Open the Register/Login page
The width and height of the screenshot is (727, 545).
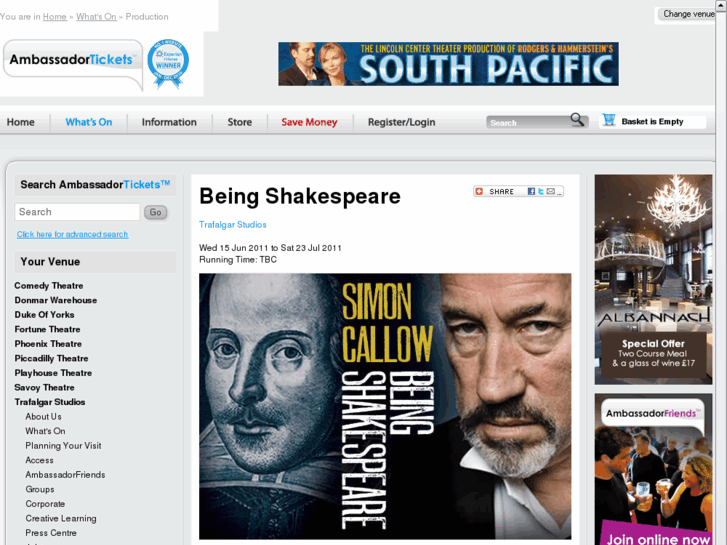point(402,122)
